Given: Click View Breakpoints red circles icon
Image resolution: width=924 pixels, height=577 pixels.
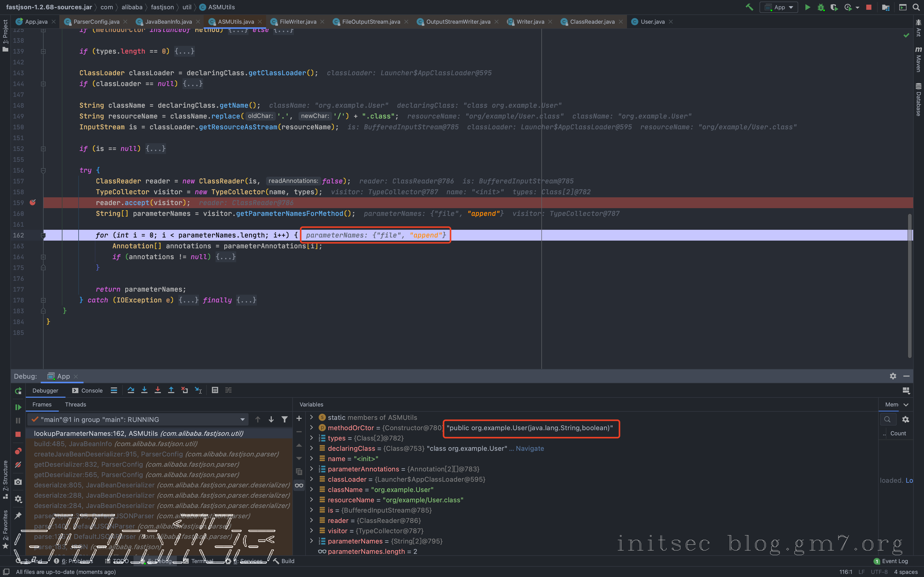Looking at the screenshot, I should click(x=18, y=451).
